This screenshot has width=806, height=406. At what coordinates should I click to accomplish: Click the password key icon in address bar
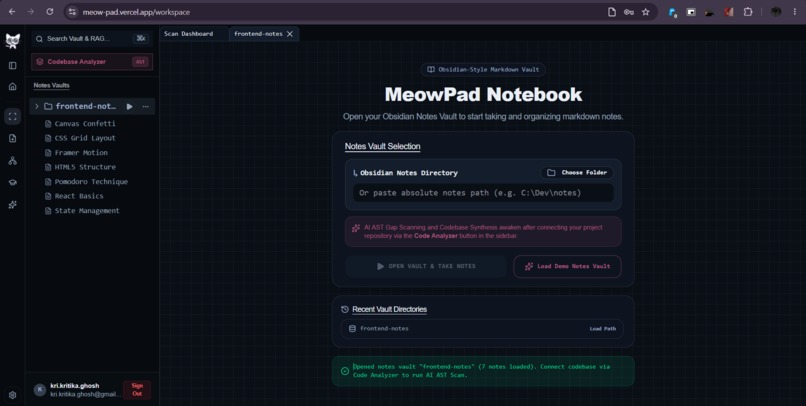[x=629, y=12]
